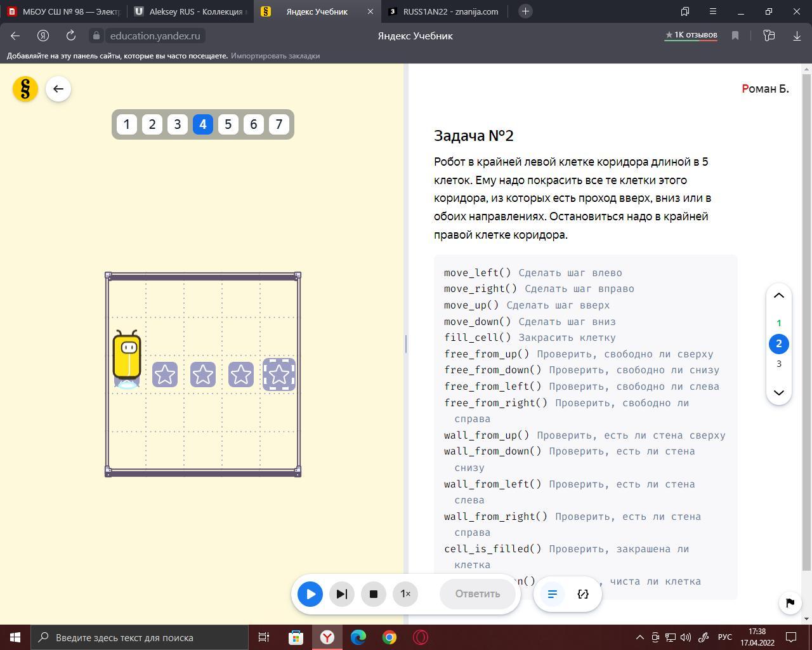Change playback speed from 1×

(x=405, y=594)
